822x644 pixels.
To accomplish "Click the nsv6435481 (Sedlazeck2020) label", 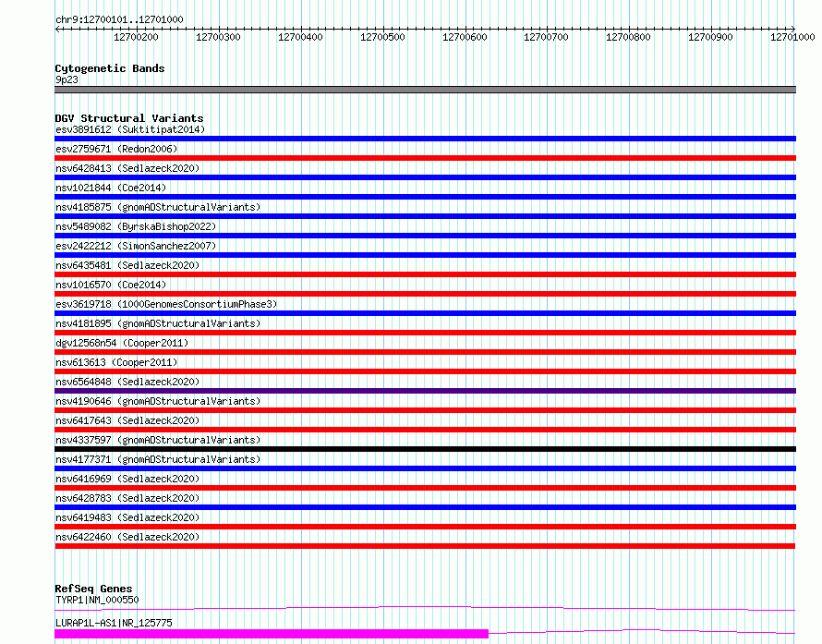I will pyautogui.click(x=127, y=265).
